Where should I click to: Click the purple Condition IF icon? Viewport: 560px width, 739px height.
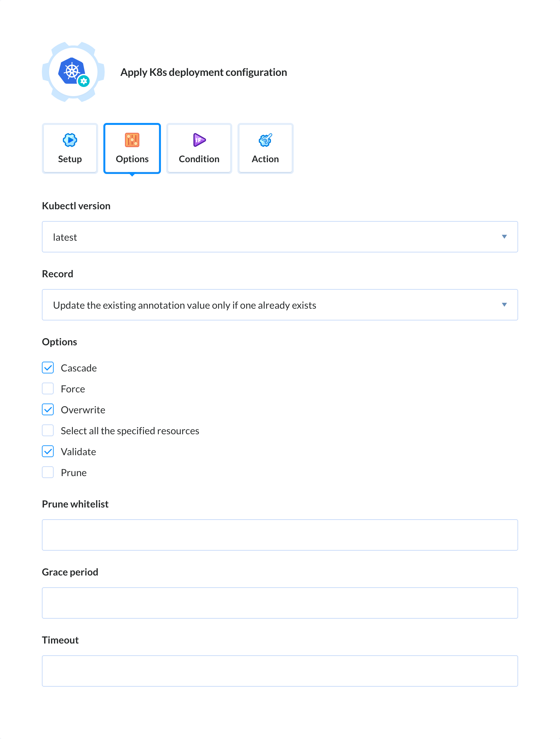pyautogui.click(x=199, y=140)
